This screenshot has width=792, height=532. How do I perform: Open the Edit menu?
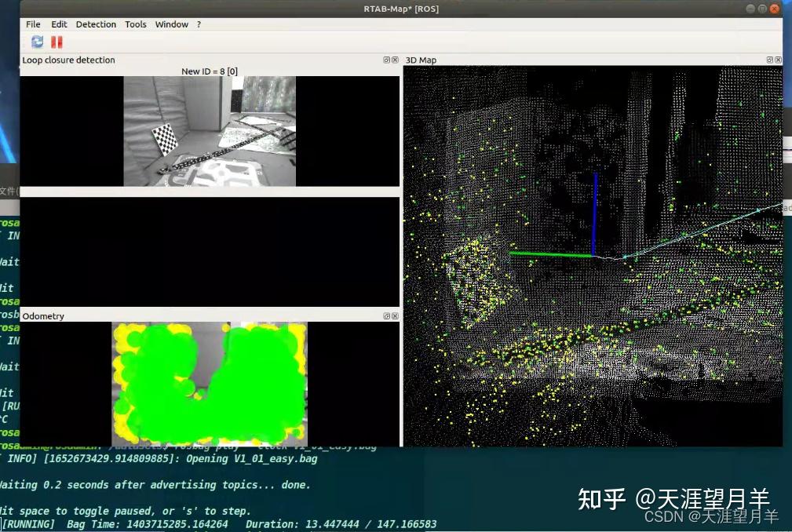pyautogui.click(x=59, y=24)
